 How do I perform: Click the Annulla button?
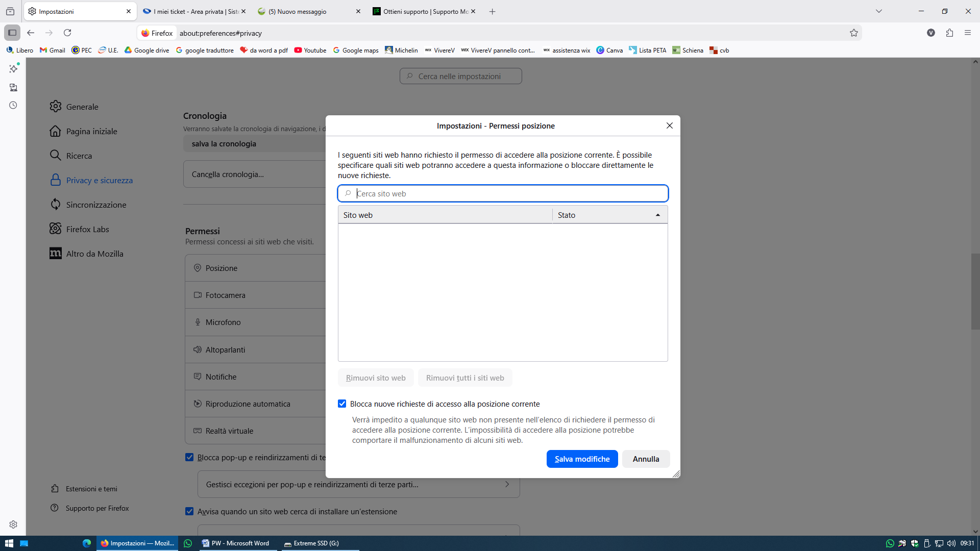646,459
